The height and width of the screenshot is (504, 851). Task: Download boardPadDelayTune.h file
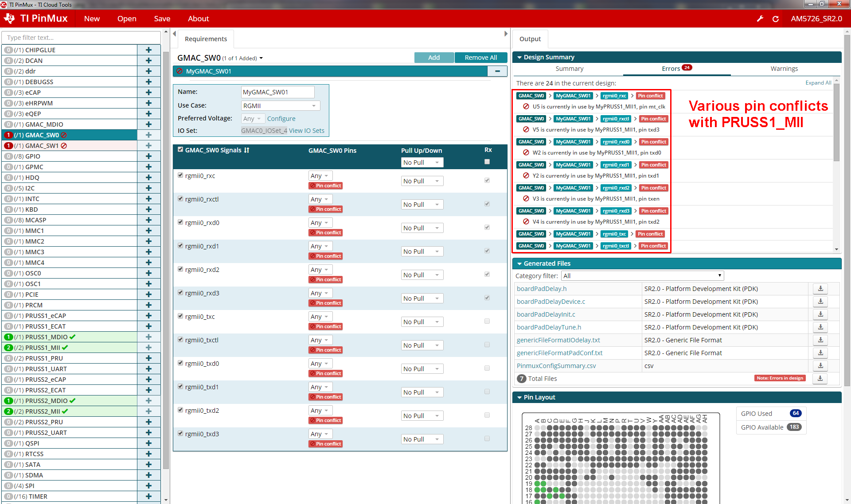pyautogui.click(x=820, y=327)
